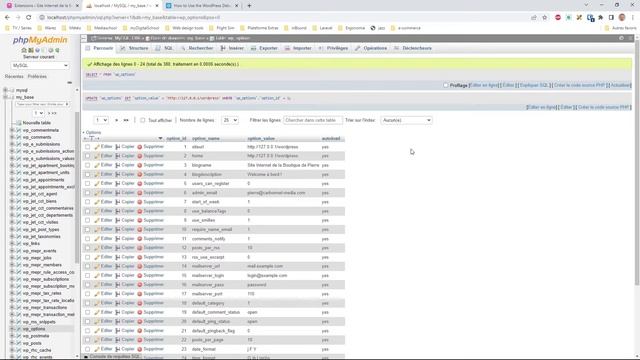This screenshot has width=640, height=360.
Task: Click the Expliquer SQL link
Action: (x=534, y=85)
